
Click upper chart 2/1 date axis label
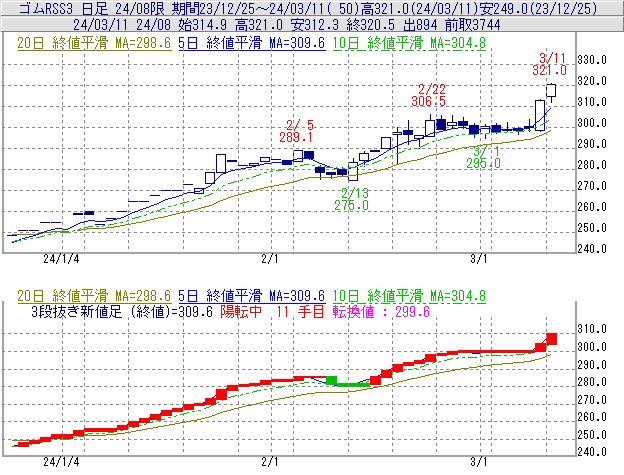pyautogui.click(x=270, y=259)
